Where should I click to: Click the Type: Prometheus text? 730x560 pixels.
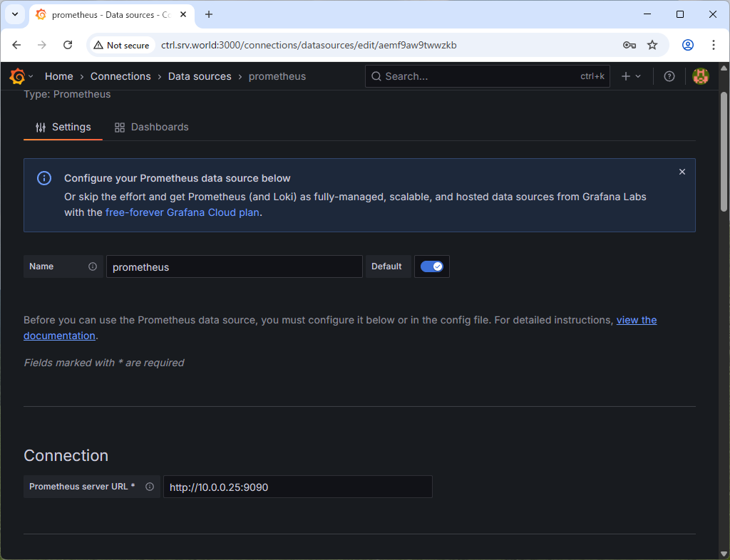67,94
